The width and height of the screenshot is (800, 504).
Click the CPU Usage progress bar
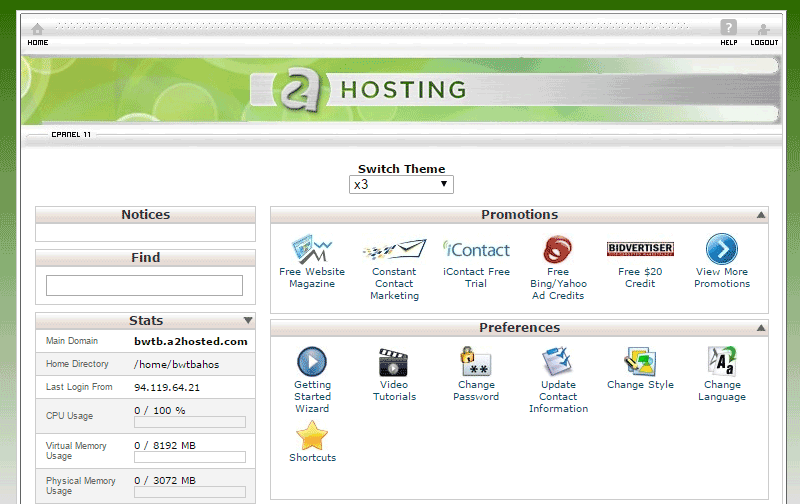[x=190, y=422]
